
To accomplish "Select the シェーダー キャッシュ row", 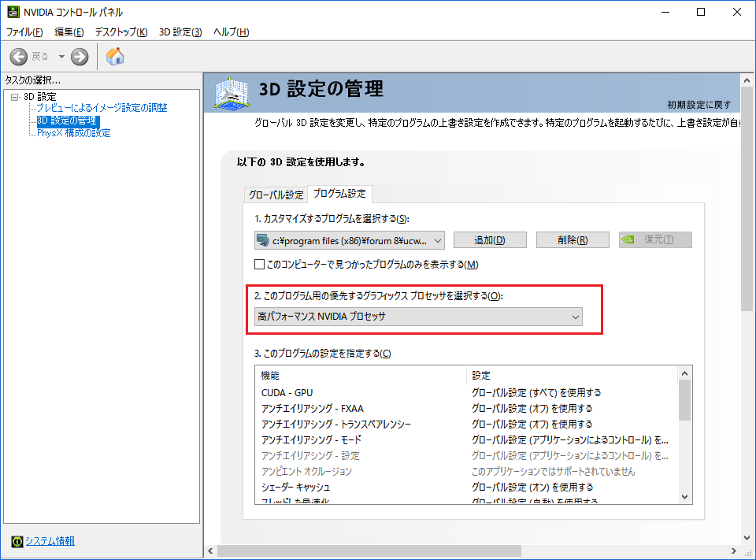I will 466,488.
